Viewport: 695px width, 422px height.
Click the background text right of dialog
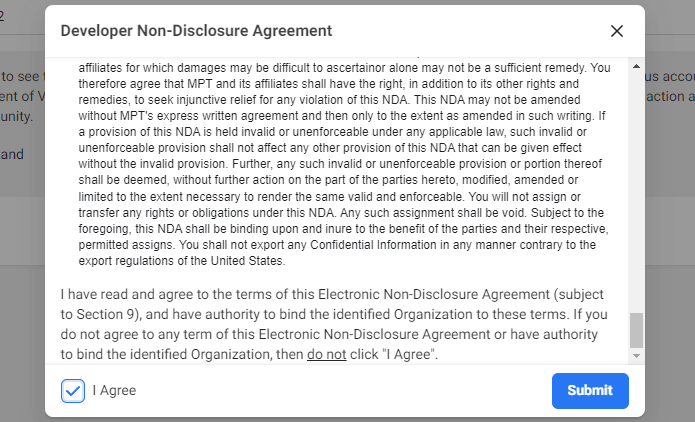[670, 97]
